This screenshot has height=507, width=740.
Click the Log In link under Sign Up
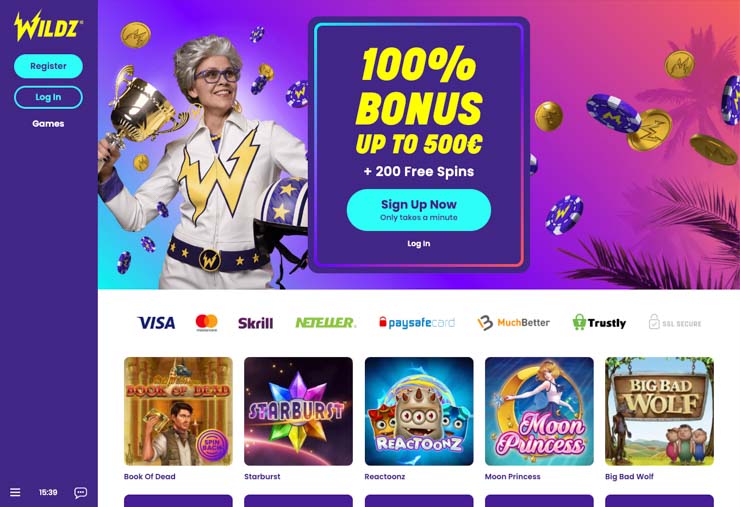point(419,244)
